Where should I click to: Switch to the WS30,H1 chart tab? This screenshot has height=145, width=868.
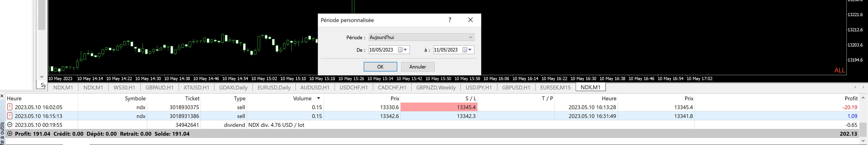coord(124,87)
